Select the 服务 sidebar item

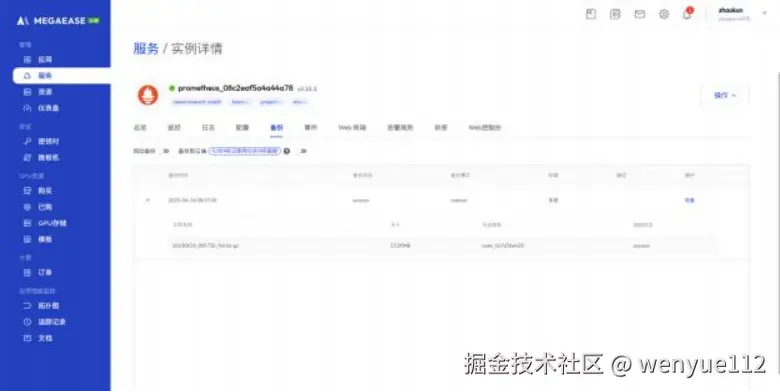click(61, 76)
